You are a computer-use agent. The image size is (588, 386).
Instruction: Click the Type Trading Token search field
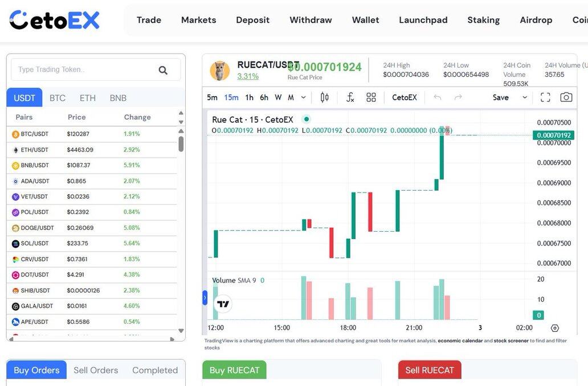(x=83, y=69)
